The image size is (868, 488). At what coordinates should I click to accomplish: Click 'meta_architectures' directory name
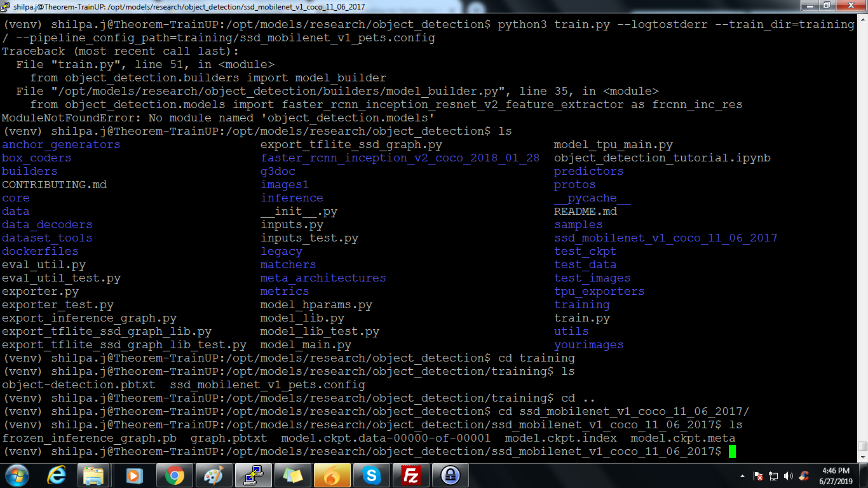tap(323, 278)
